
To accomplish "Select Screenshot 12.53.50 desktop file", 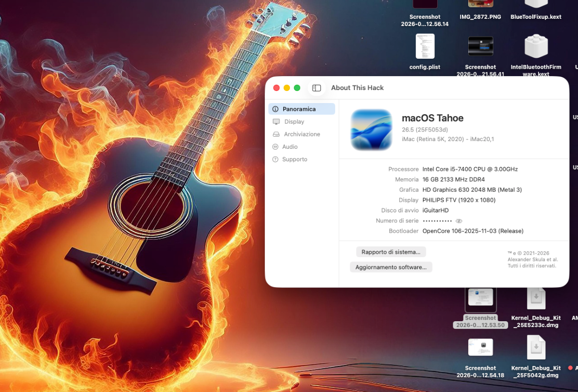I will point(480,308).
